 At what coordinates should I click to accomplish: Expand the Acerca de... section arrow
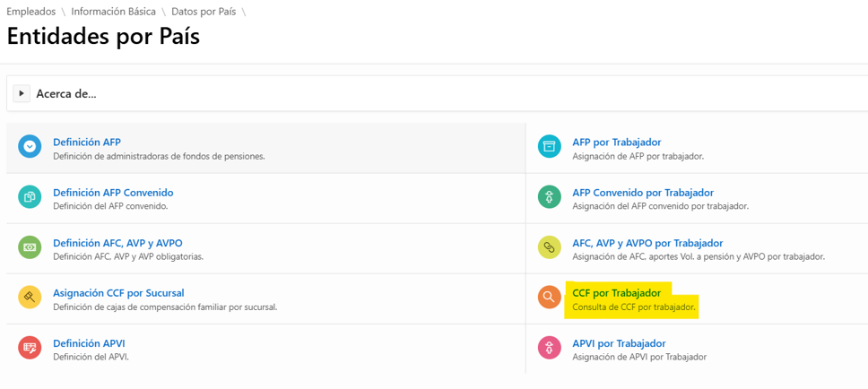point(22,93)
